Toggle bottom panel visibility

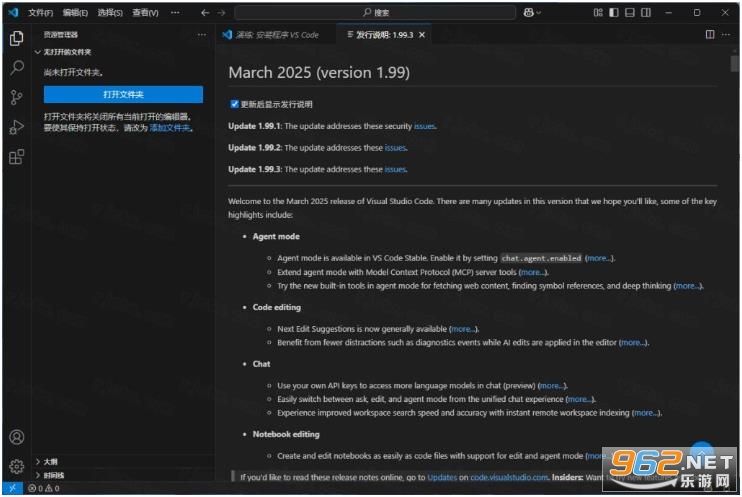coord(630,13)
